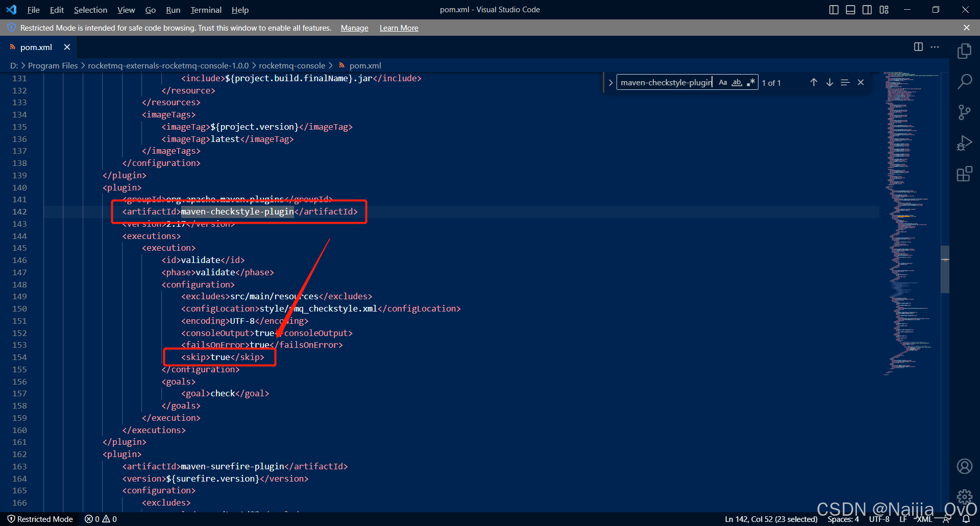Go to next find match
The width and height of the screenshot is (980, 526).
tap(829, 82)
